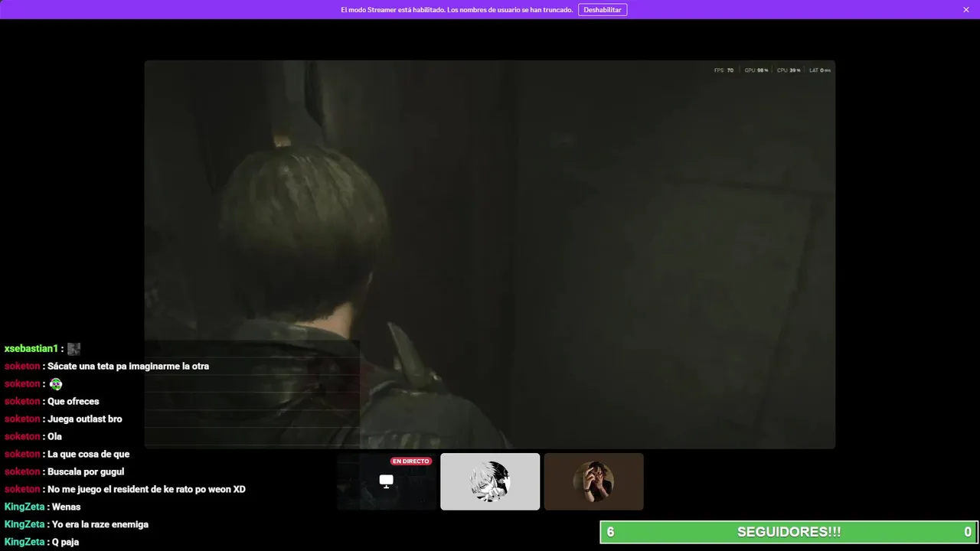
Task: Click the GPU 98% stat overlay
Action: [756, 70]
